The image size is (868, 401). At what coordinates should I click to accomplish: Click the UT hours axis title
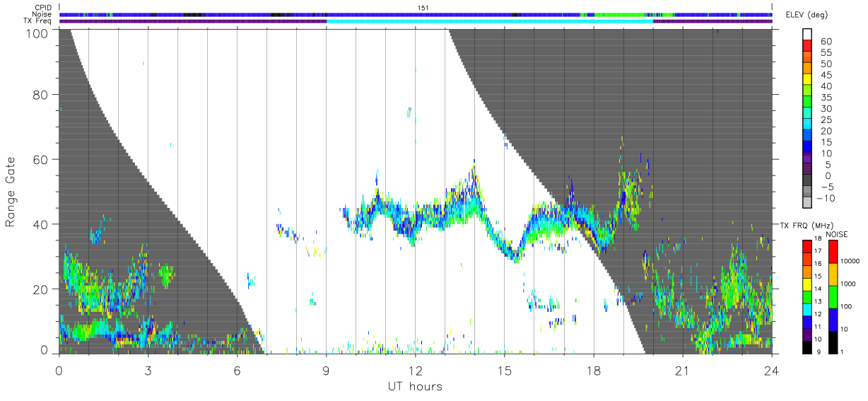(415, 386)
